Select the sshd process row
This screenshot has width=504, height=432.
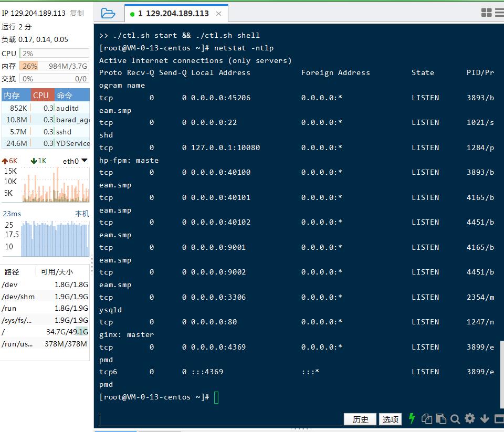coord(46,132)
